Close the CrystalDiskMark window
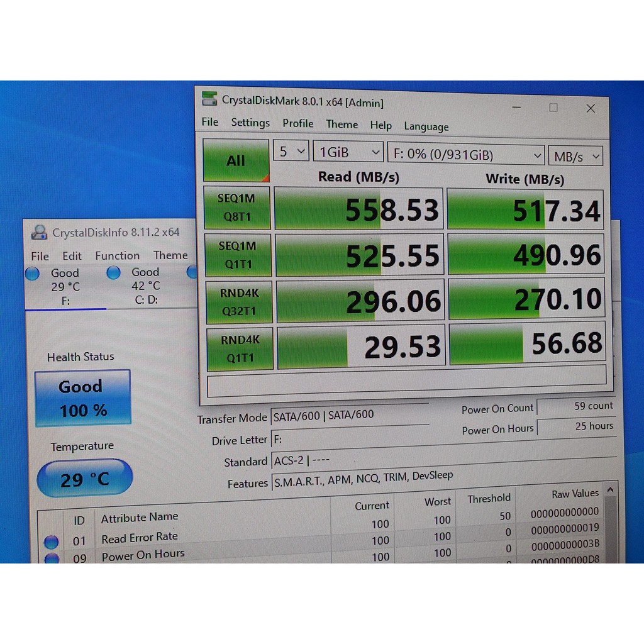The image size is (644, 644). 591,108
